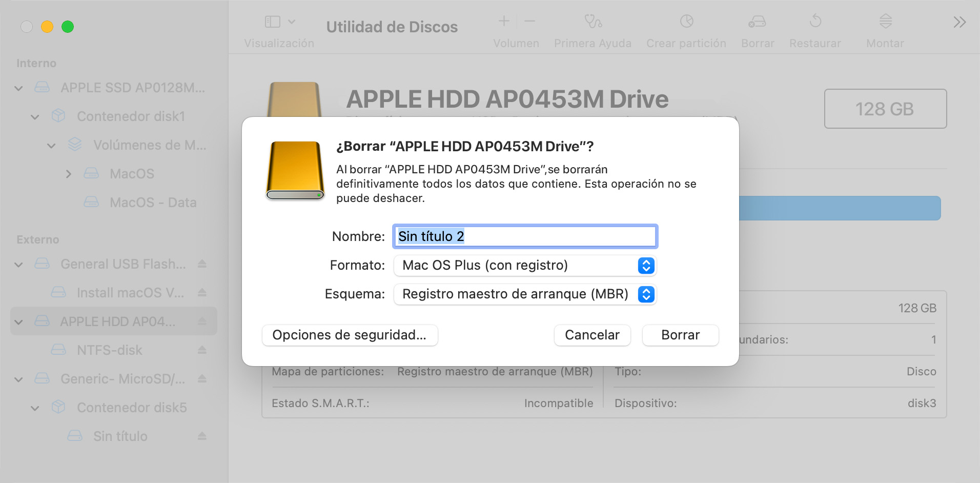Collapse the Generic- MicroSD disk

tap(18, 379)
